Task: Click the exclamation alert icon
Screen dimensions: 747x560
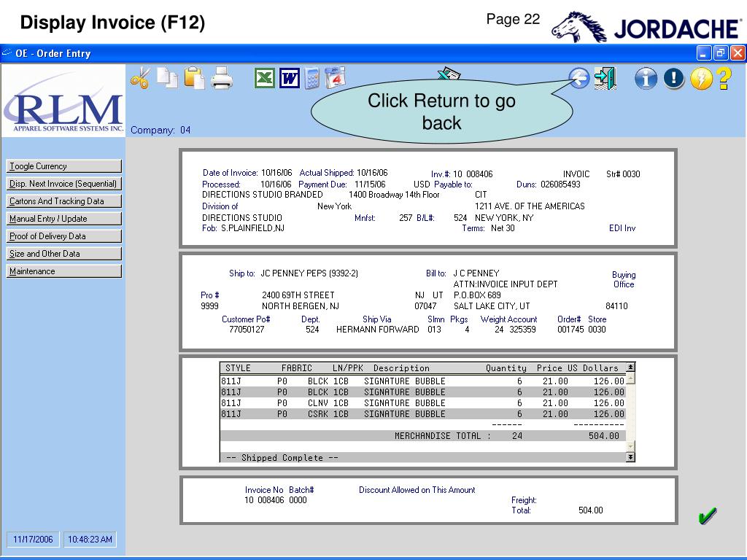Action: coord(673,78)
